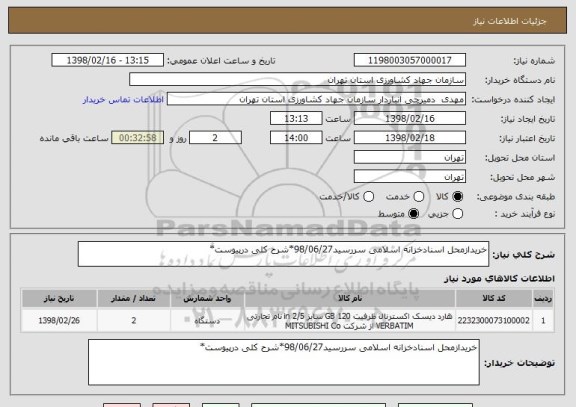Click the delivery city field تهران
The height and width of the screenshot is (407, 576).
click(x=410, y=177)
